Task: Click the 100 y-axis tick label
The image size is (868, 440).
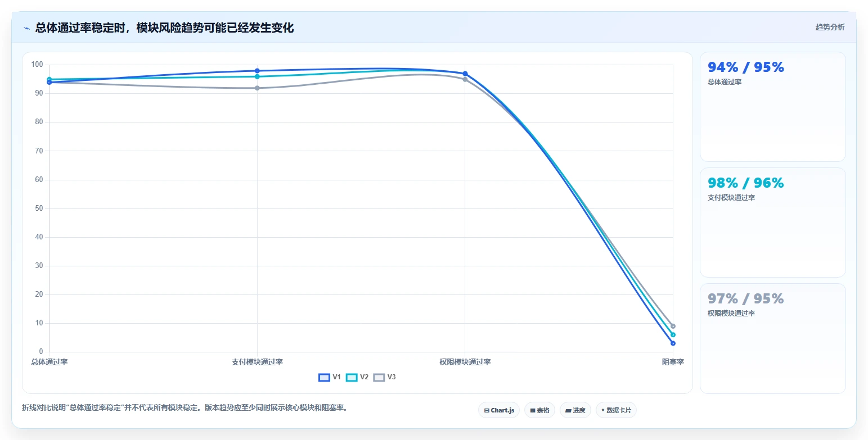Action: point(38,65)
